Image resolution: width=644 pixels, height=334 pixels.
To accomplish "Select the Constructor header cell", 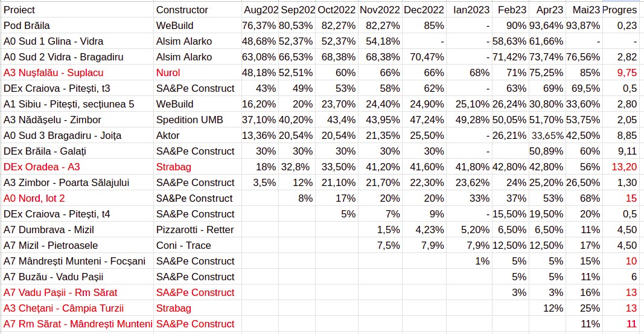I will [x=182, y=10].
